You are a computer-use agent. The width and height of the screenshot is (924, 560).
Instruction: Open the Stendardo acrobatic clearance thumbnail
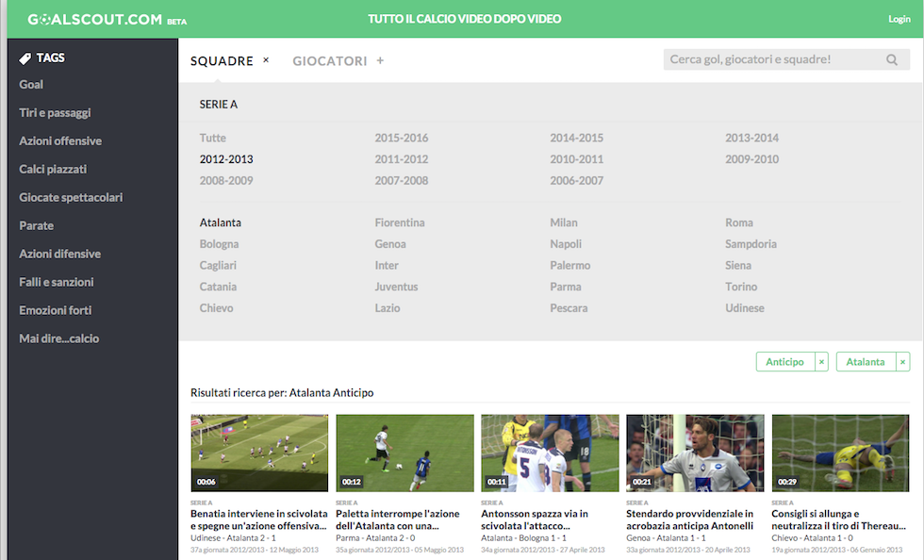click(695, 453)
